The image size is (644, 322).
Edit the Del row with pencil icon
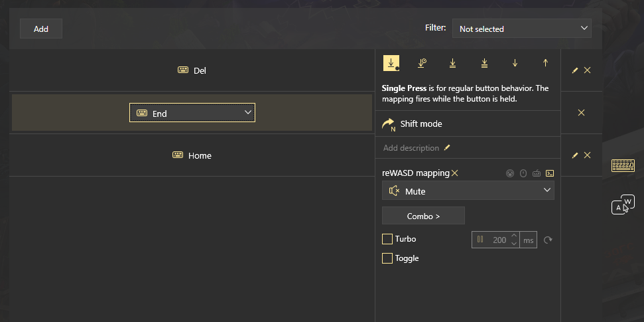(x=575, y=70)
